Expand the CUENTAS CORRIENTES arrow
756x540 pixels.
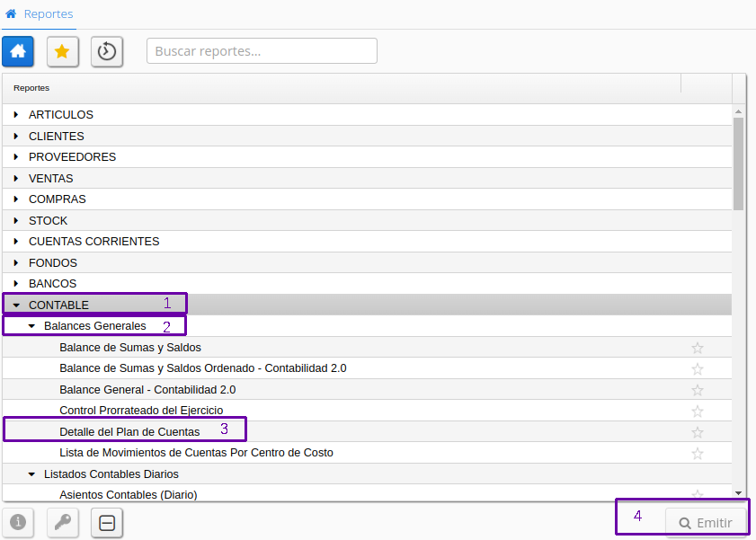tap(16, 242)
